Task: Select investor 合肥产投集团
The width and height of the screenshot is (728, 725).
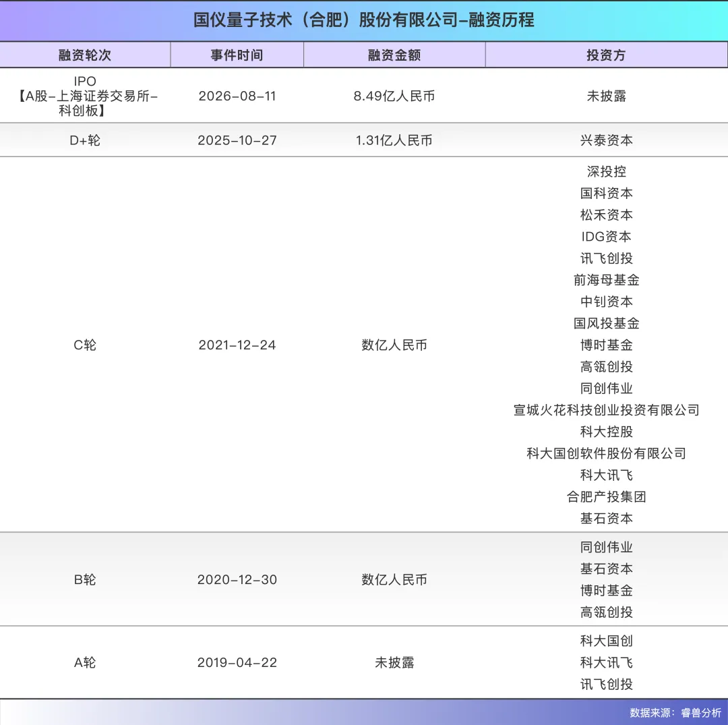Action: (607, 496)
